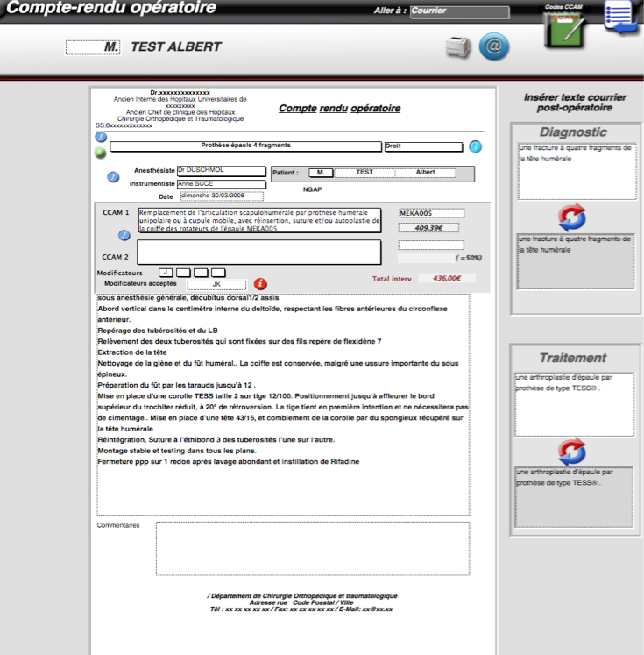Click the lower grey Diagnostic text box

pyautogui.click(x=576, y=261)
